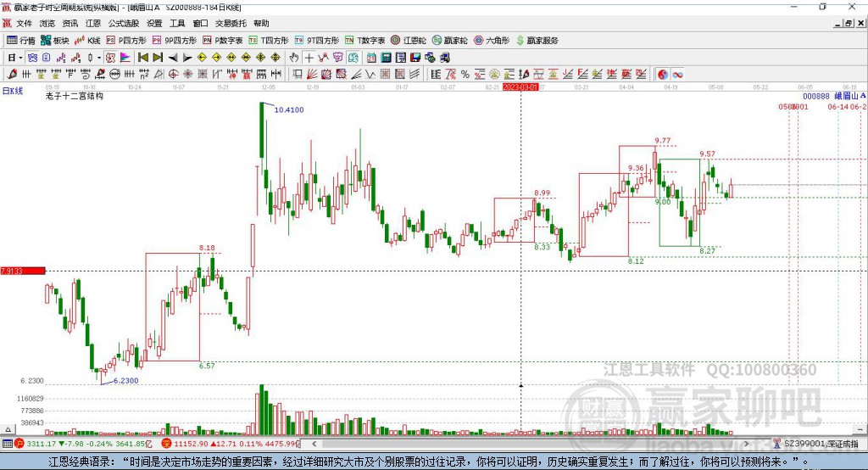Open the 9P四方形 tool
Image resolution: width=868 pixels, height=470 pixels.
175,41
